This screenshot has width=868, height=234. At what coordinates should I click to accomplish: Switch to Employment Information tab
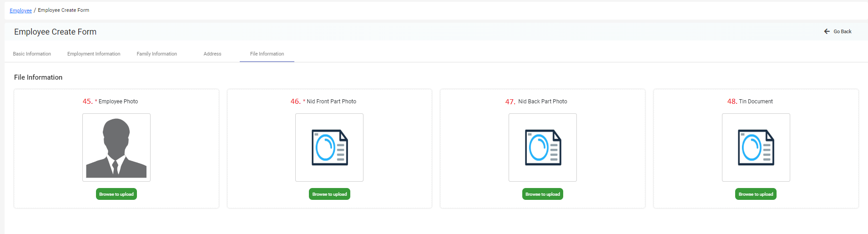click(x=94, y=54)
